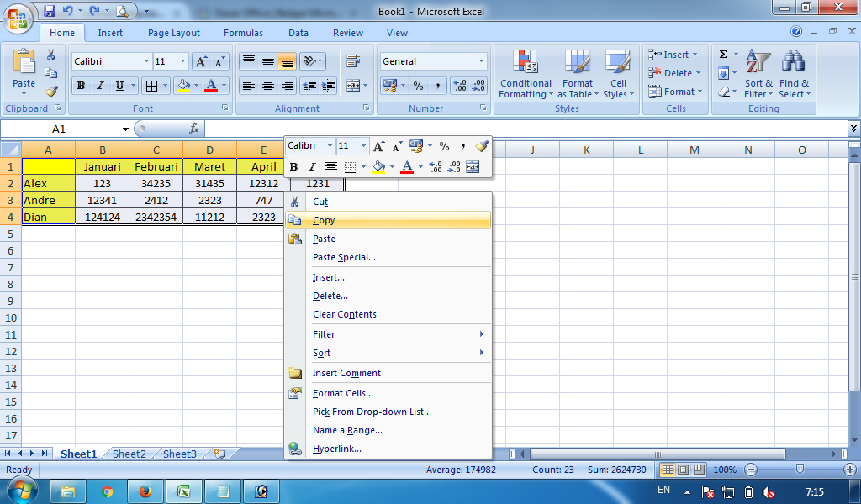
Task: Choose Paste Special from the context menu
Action: click(x=388, y=257)
